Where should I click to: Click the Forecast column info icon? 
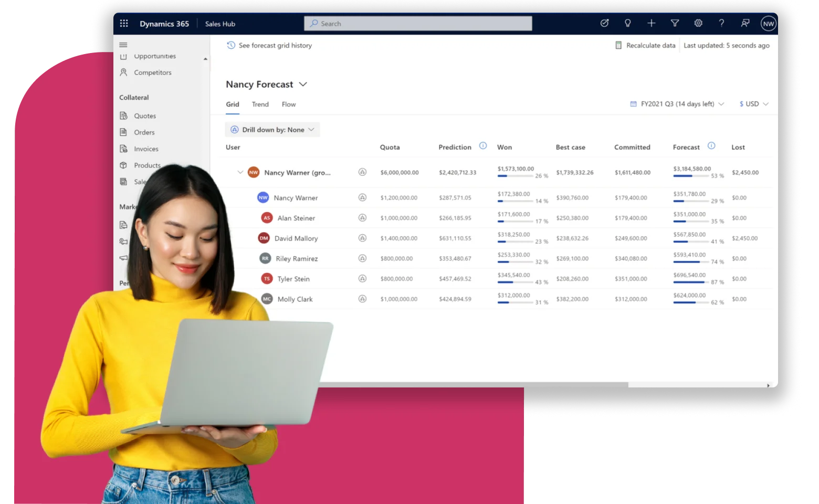click(x=711, y=146)
